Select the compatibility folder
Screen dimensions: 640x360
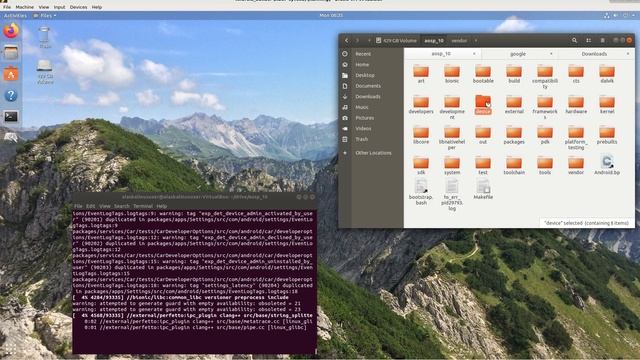(x=545, y=77)
